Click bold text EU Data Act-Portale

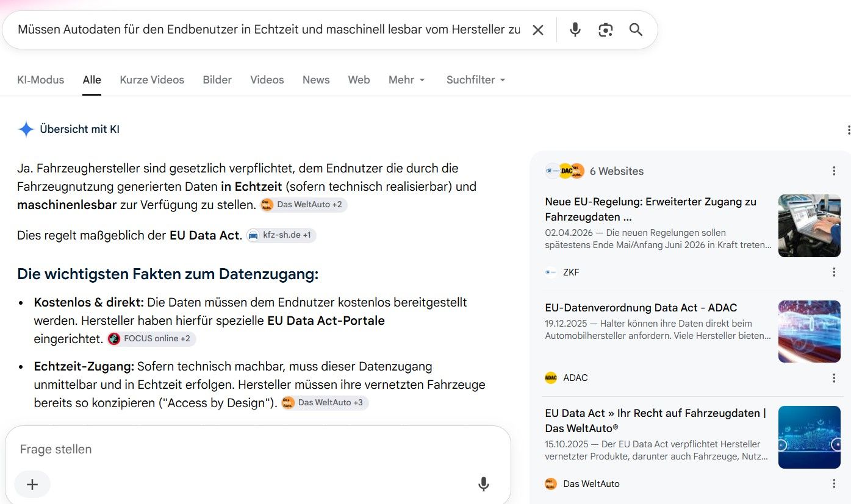[x=326, y=321]
